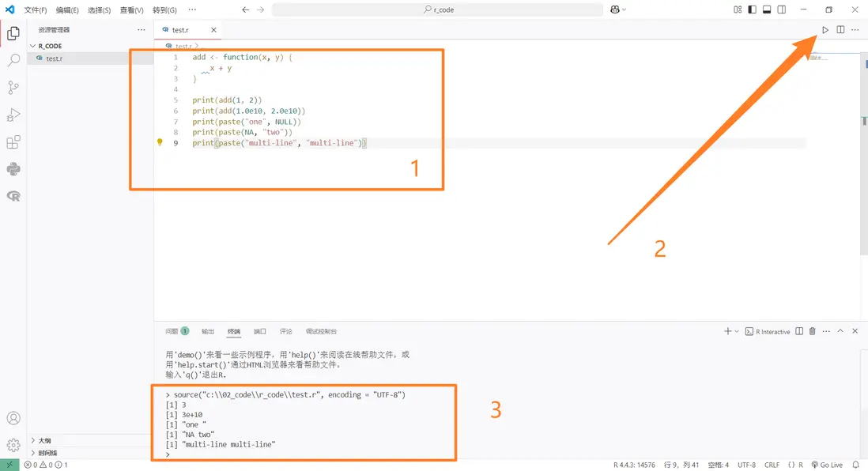
Task: Open terminal panel more actions ellipsis
Action: [x=826, y=331]
